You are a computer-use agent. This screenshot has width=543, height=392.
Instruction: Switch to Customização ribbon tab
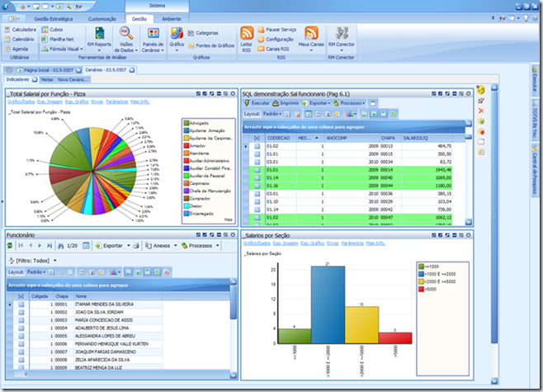tap(102, 19)
